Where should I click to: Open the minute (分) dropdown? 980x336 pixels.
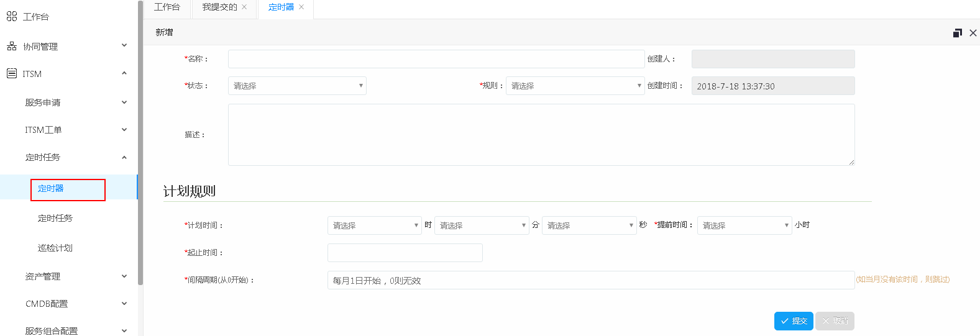[x=482, y=225]
